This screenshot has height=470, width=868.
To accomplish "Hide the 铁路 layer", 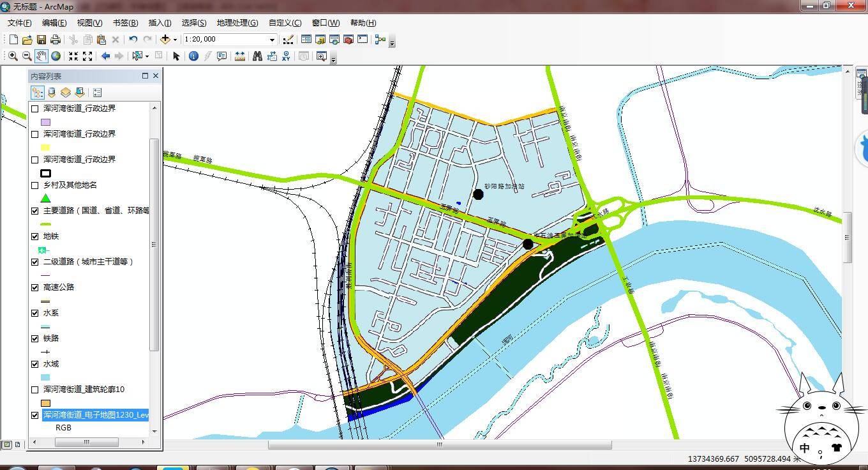I will (x=35, y=338).
